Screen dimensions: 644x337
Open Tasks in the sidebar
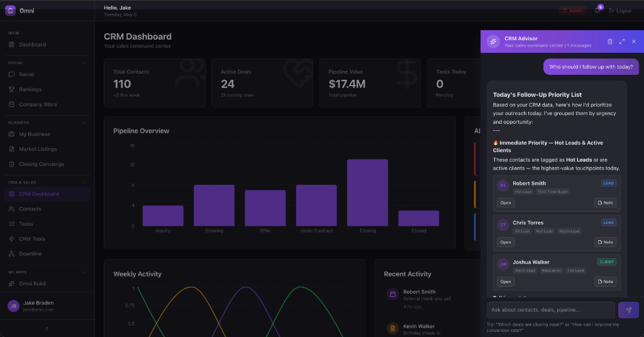[47, 224]
